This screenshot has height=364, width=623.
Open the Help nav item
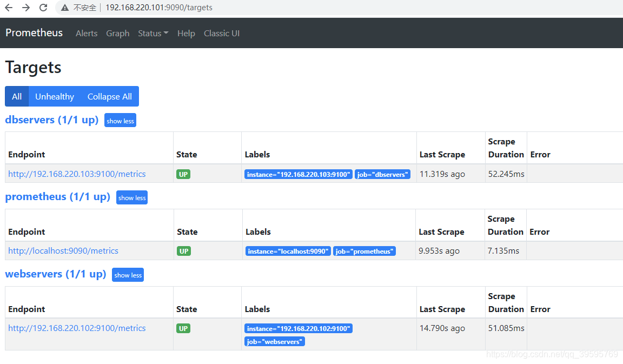pos(186,34)
